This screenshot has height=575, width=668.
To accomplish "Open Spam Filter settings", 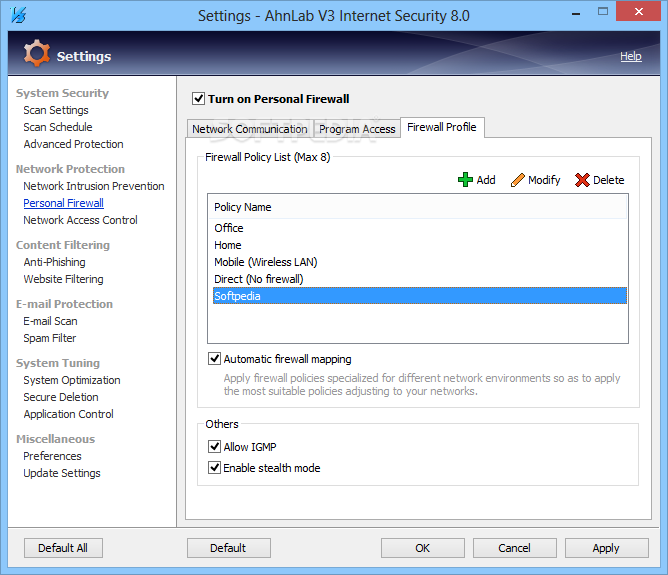I will point(50,338).
